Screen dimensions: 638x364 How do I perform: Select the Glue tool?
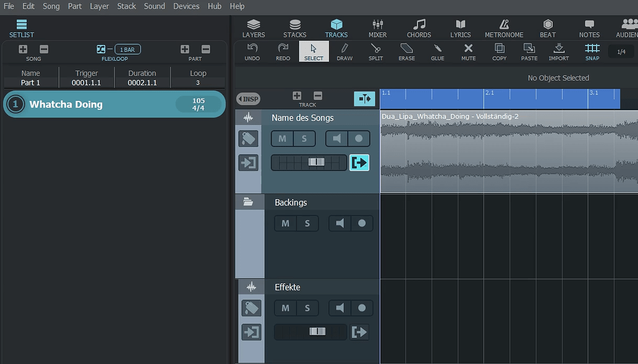coord(437,51)
